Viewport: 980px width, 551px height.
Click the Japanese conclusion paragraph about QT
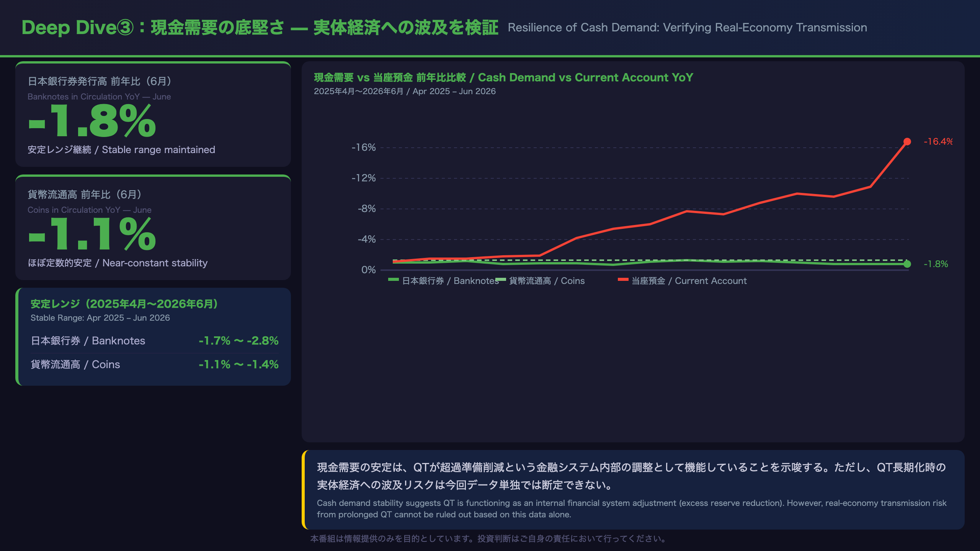tap(631, 476)
